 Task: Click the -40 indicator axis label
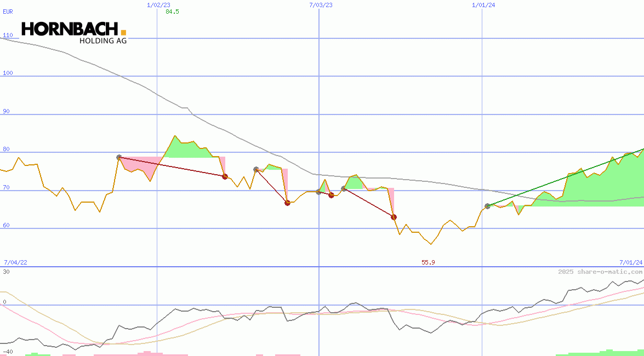click(8, 352)
